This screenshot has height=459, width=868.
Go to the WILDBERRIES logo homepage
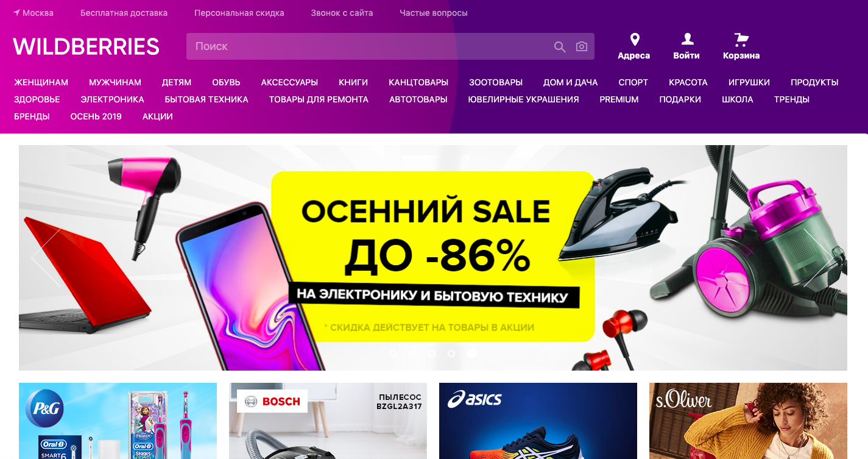click(86, 46)
